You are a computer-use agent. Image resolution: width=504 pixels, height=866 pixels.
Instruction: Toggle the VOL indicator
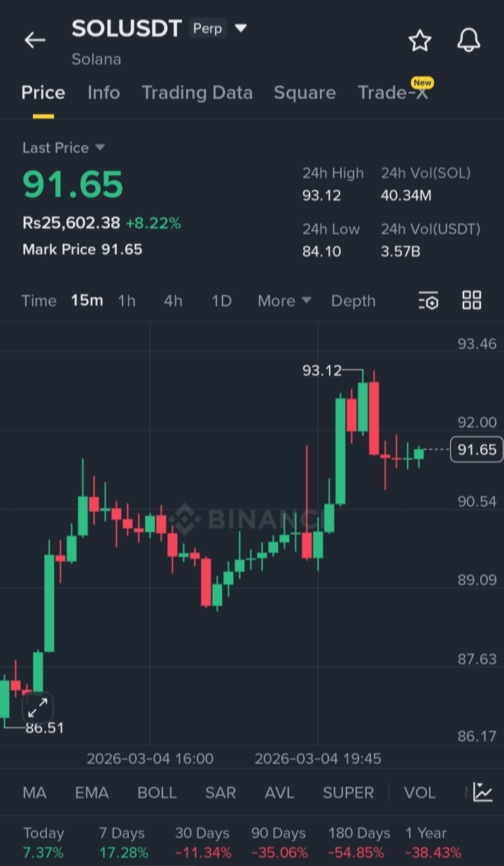[419, 792]
